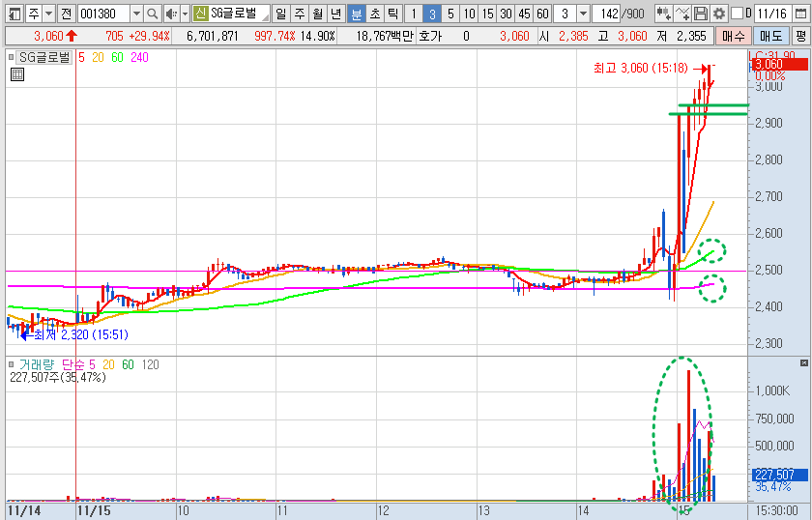Viewport: 812px width, 520px height.
Task: Click the green 신 badge icon
Action: tap(200, 14)
